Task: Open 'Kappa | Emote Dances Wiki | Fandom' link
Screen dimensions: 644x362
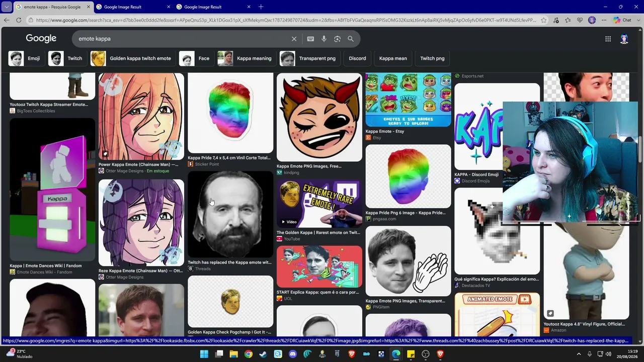Action: point(46,266)
